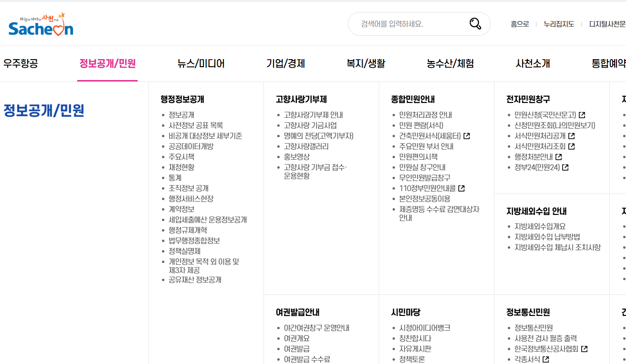This screenshot has width=626, height=364.
Task: Open the 통합예약 main menu
Action: tap(609, 63)
